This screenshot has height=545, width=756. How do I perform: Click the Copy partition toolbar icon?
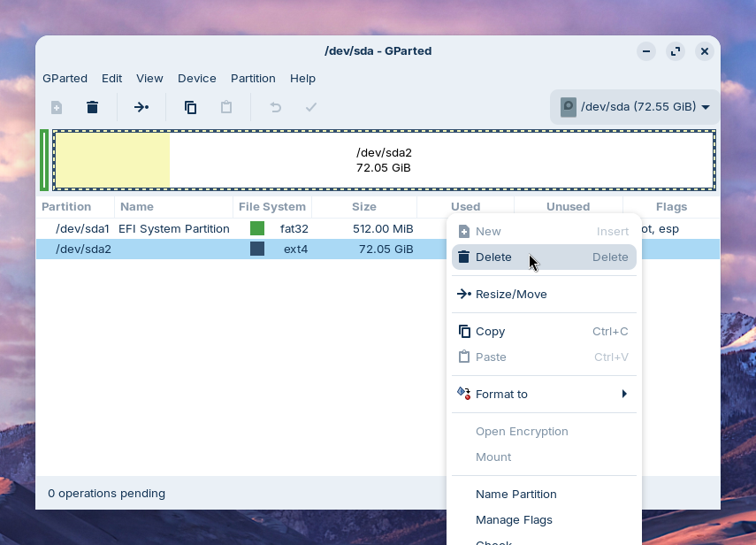190,106
